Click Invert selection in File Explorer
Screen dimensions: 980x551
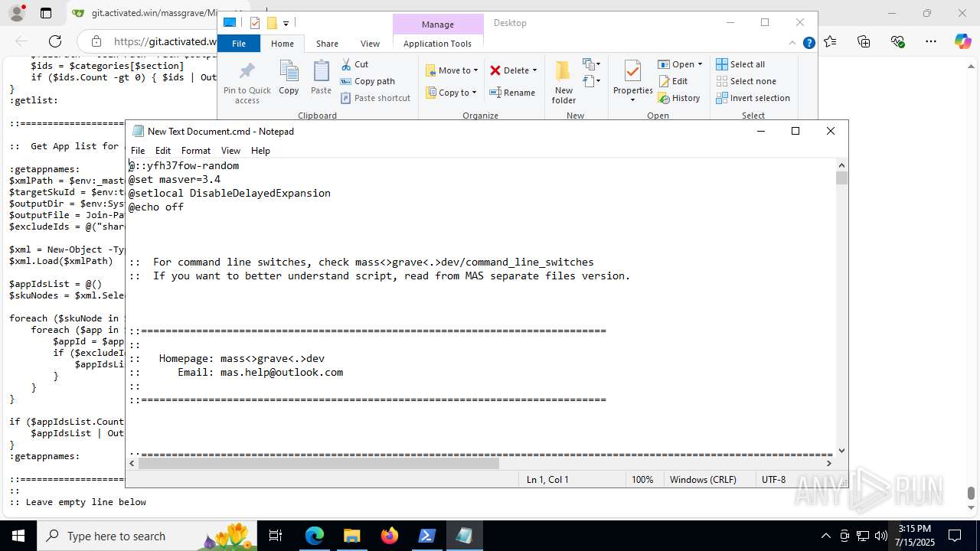753,98
